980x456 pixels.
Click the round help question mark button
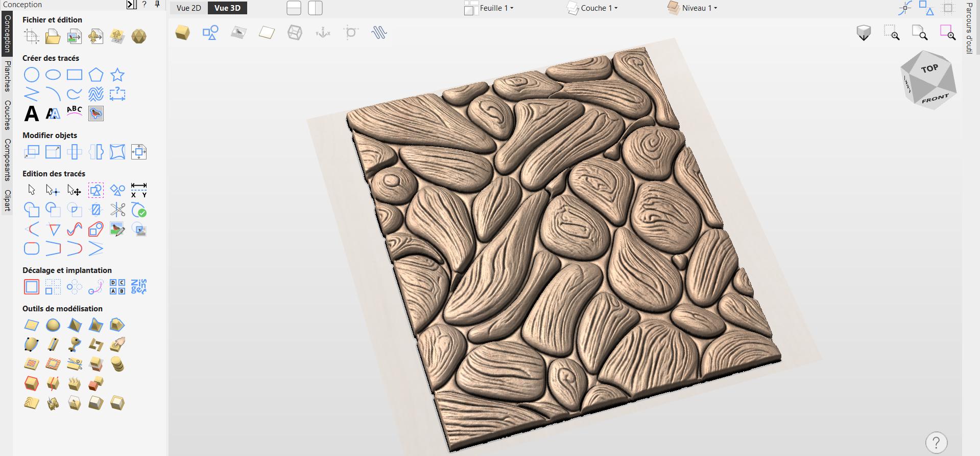[936, 442]
